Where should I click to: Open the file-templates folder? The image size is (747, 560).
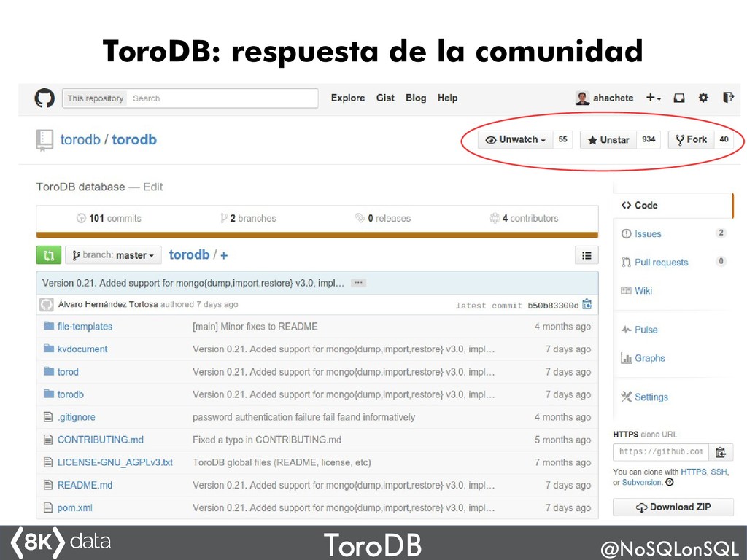pos(85,326)
